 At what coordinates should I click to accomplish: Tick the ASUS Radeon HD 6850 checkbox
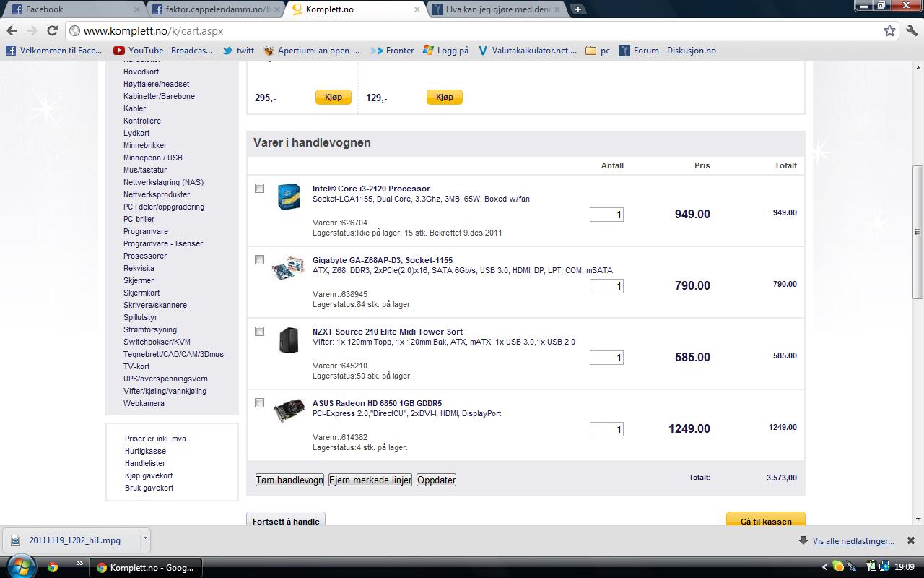click(260, 403)
